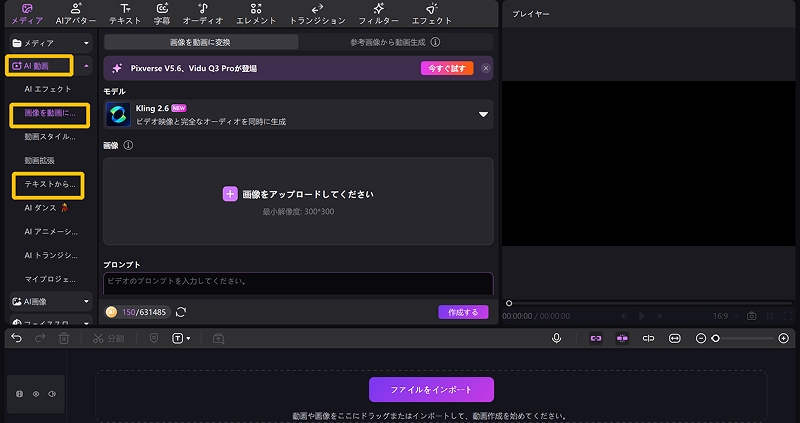
Task: Zoom out timeline with minus icon
Action: pos(701,338)
